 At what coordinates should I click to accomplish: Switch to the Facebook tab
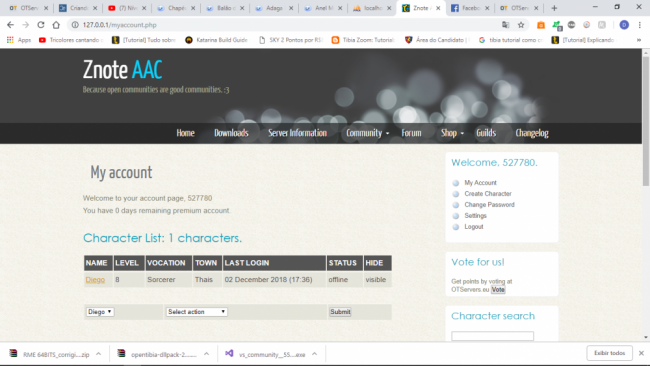(x=470, y=8)
